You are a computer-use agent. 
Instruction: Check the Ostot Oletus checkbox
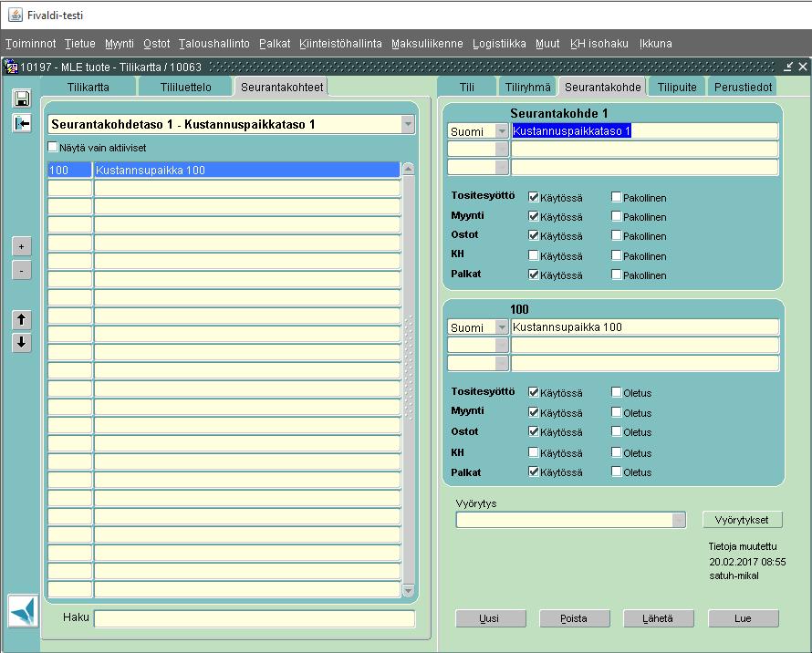[x=616, y=431]
